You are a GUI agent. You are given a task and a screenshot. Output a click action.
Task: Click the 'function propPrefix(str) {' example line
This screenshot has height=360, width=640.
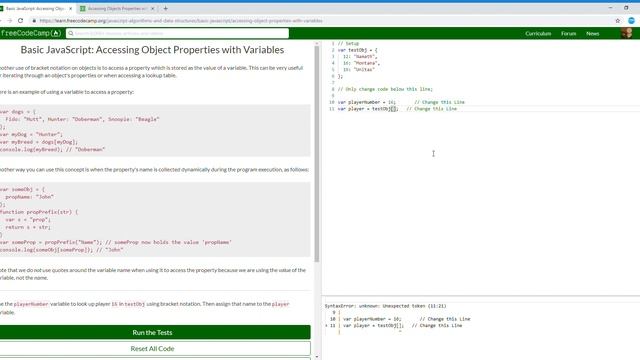coord(39,212)
